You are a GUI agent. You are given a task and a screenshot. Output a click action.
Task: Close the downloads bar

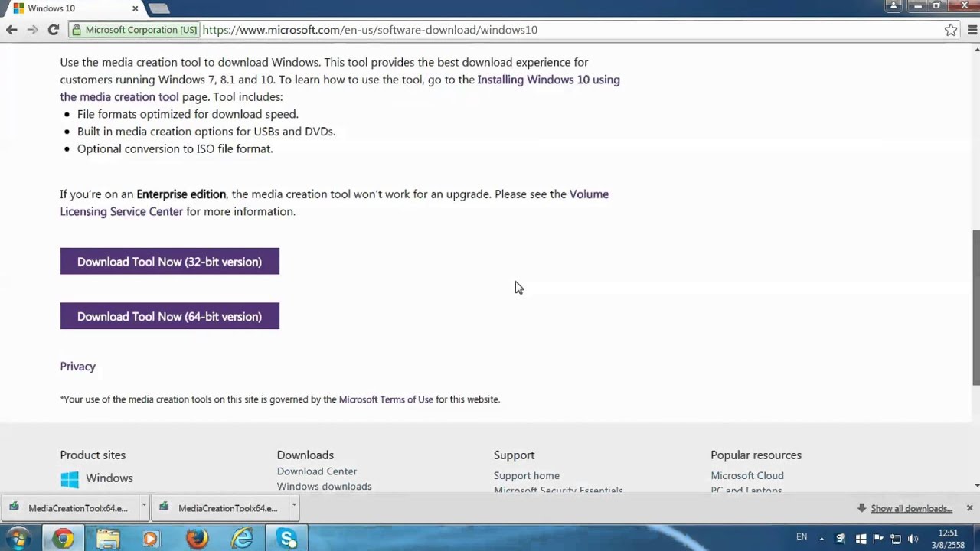pyautogui.click(x=969, y=508)
